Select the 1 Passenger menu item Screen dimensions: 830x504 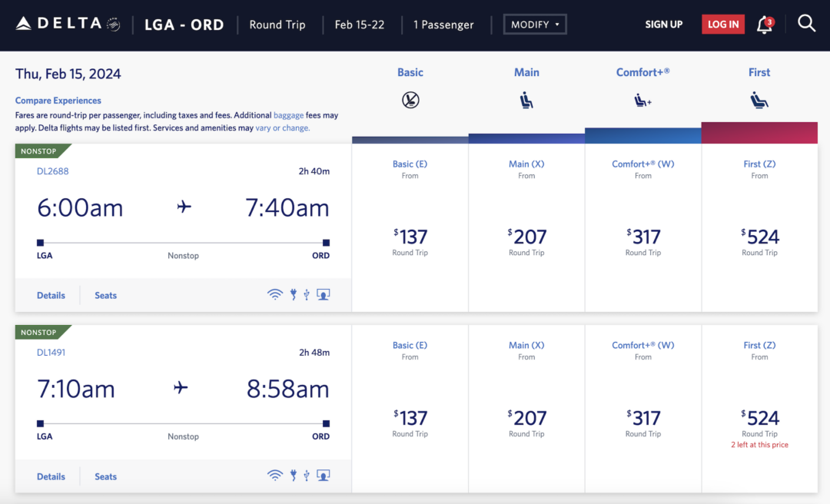pos(443,24)
